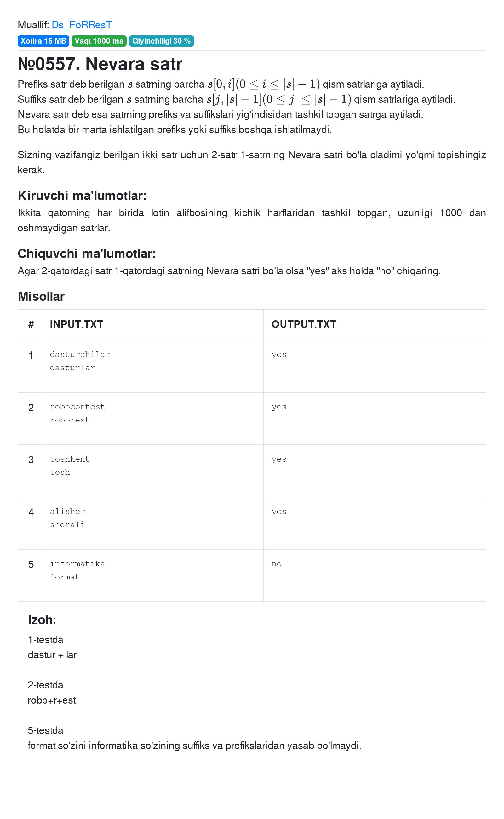Click the toshkent input text in example 3
The image size is (504, 819).
70,459
